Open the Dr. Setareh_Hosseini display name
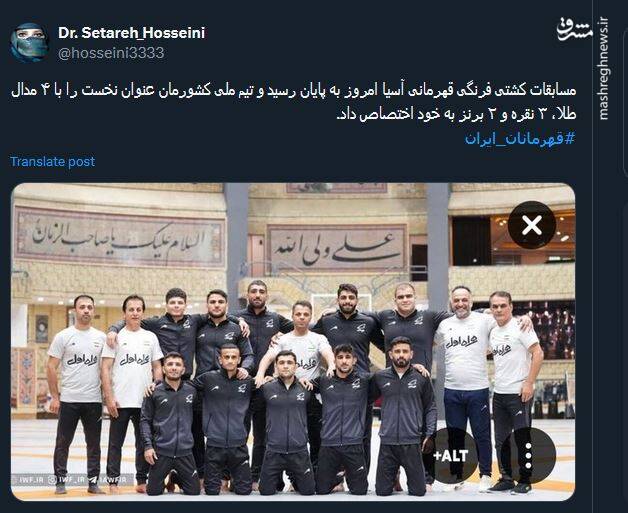This screenshot has height=513, width=628. point(131,33)
